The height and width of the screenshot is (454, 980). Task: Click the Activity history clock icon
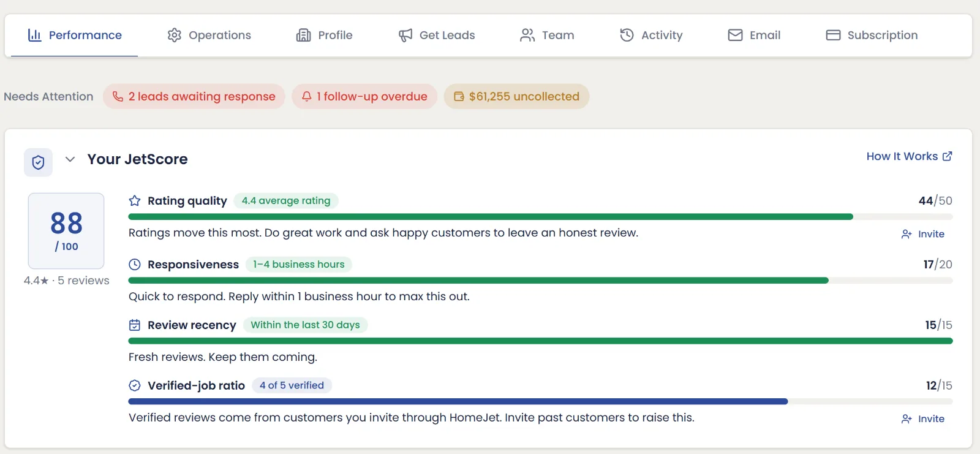(x=627, y=35)
